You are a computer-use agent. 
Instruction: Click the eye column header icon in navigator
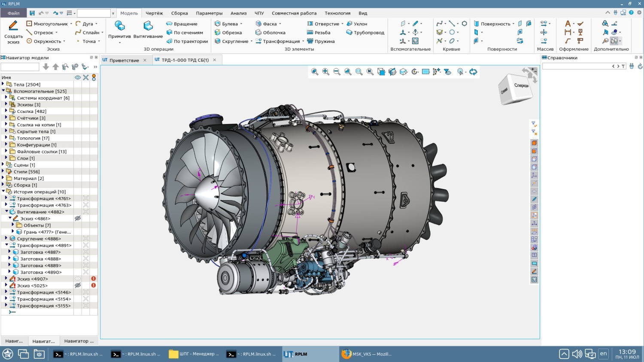(x=78, y=78)
